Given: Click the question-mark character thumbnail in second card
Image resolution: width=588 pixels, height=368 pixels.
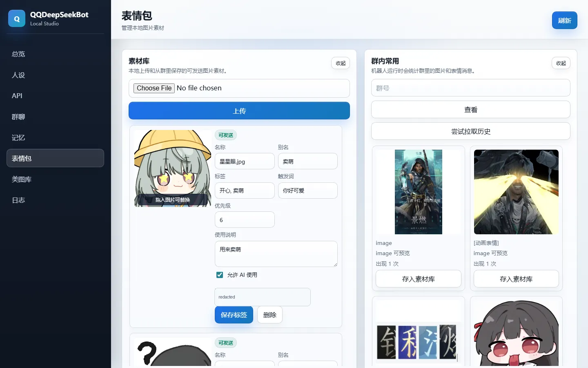Looking at the screenshot, I should pyautogui.click(x=172, y=352).
